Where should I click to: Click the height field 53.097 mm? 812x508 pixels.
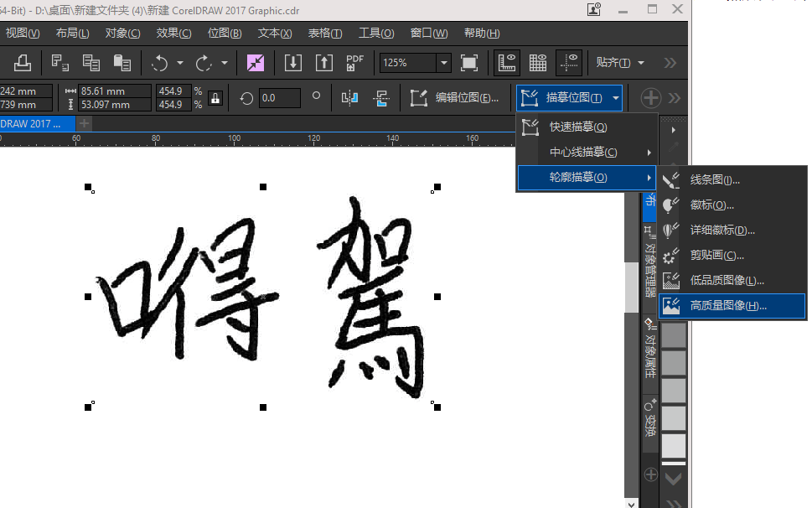click(x=115, y=105)
